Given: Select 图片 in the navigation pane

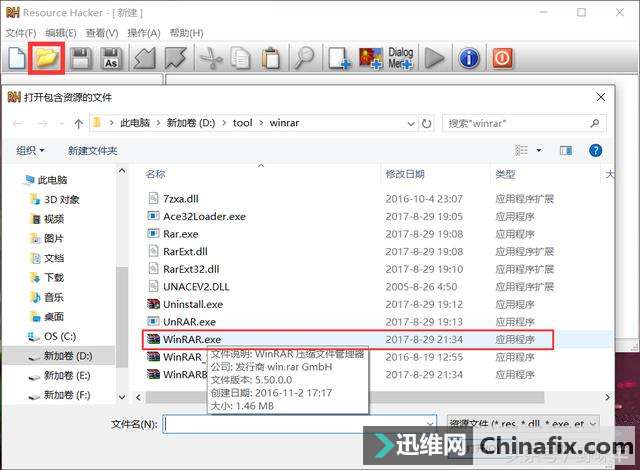Looking at the screenshot, I should click(48, 239).
